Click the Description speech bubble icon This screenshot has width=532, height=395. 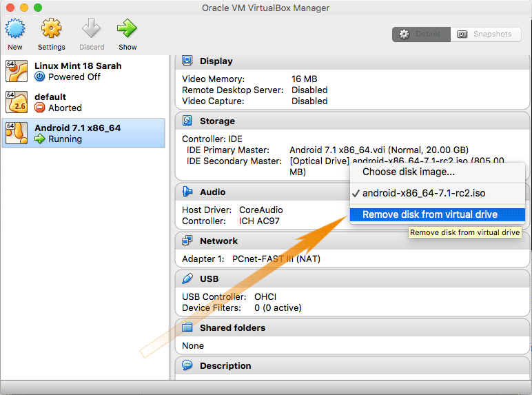click(187, 365)
